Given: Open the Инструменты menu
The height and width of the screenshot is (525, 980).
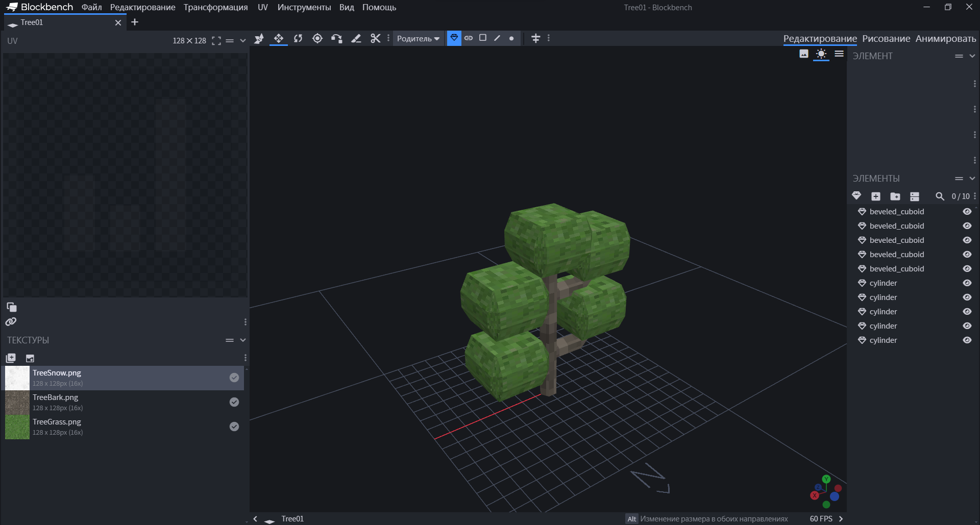Looking at the screenshot, I should click(304, 8).
